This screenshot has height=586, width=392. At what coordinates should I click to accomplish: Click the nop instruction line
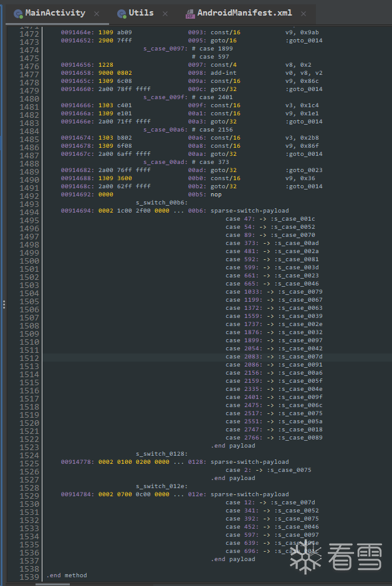click(x=216, y=195)
